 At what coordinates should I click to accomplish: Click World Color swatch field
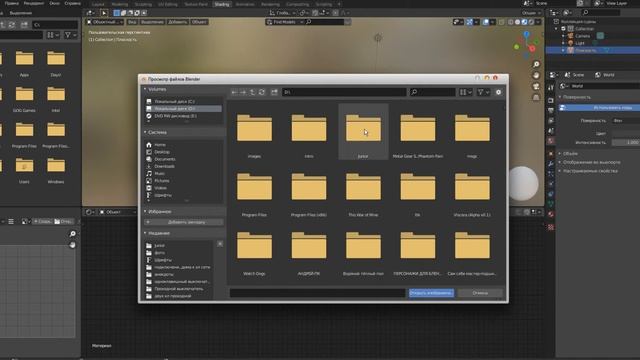point(626,133)
